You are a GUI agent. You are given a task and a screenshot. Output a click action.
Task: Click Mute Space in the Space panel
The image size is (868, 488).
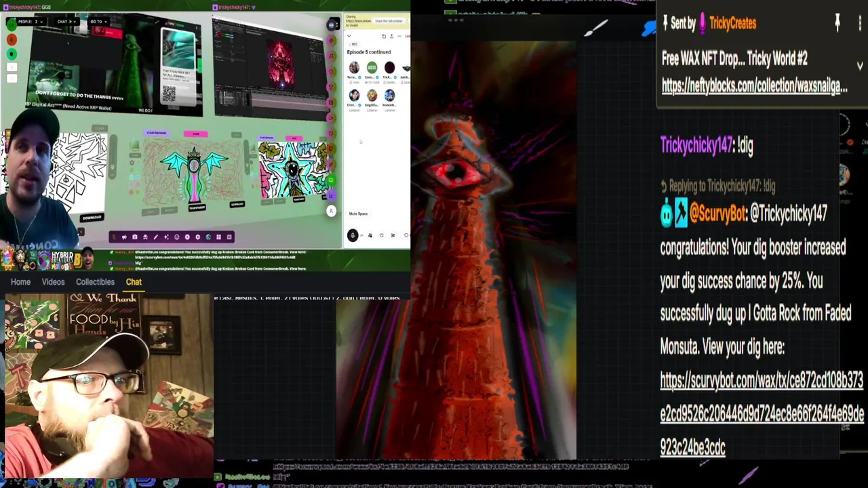coord(358,213)
